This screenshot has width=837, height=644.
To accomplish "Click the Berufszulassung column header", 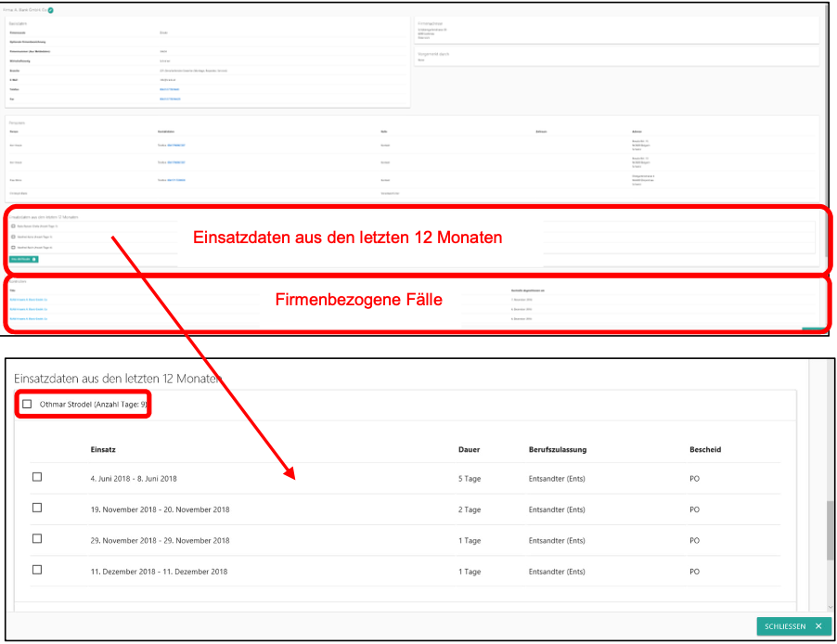I will (x=557, y=450).
